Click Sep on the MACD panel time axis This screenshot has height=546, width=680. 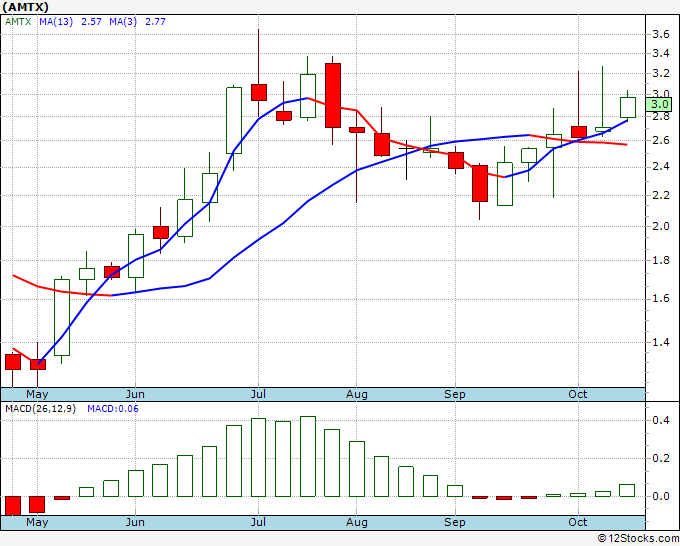tap(454, 523)
